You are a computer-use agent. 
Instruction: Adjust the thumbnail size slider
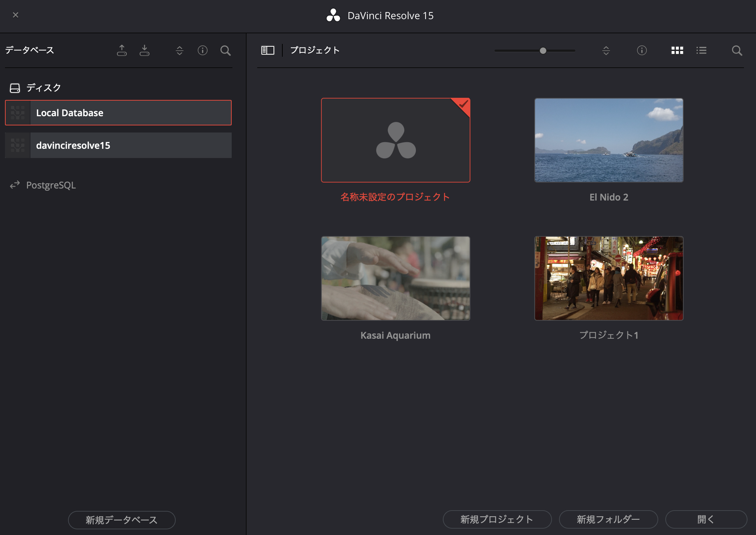(543, 51)
